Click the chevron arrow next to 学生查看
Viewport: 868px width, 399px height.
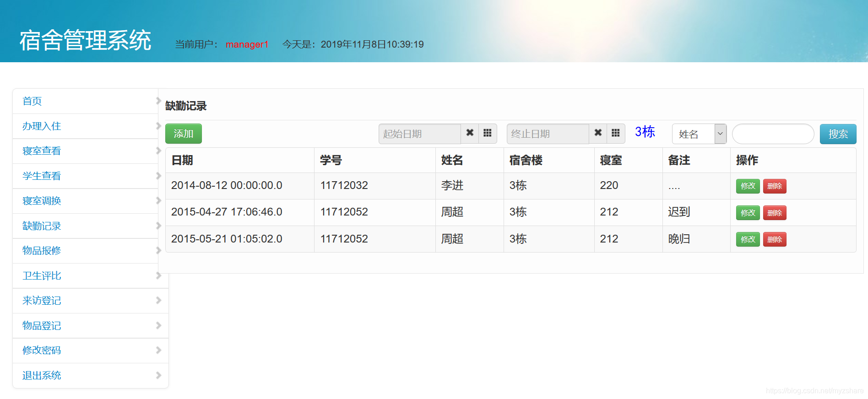tap(158, 176)
